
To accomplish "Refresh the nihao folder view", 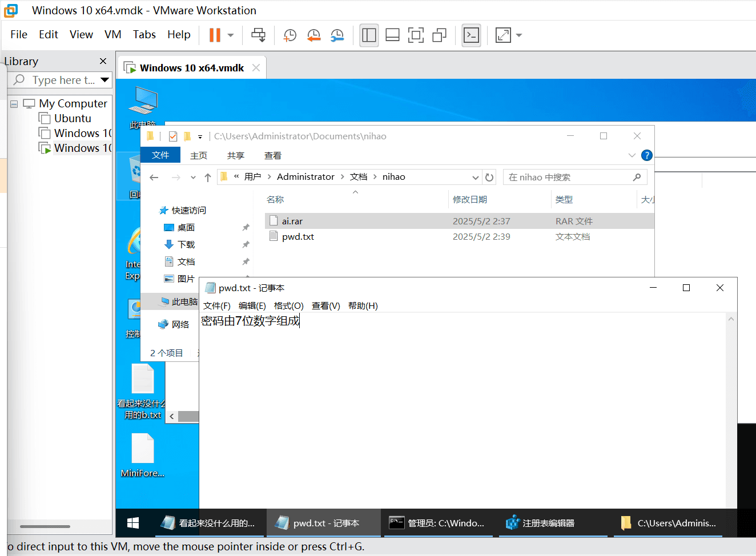I will [489, 178].
